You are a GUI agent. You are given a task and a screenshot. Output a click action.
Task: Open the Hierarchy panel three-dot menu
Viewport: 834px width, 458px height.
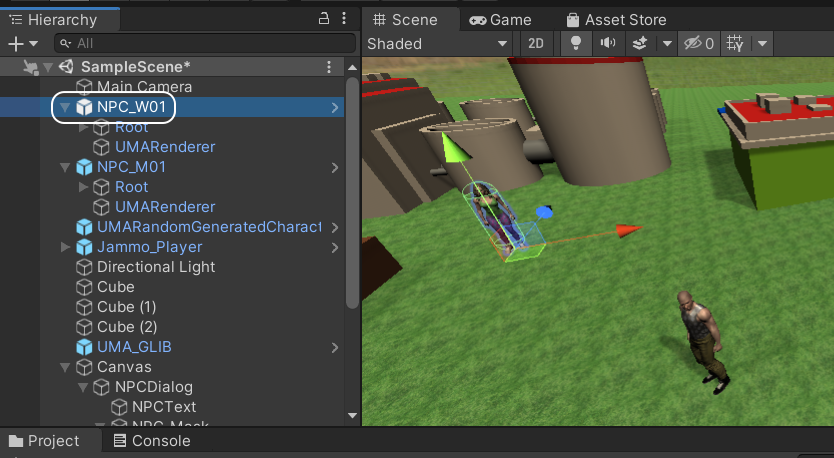[x=344, y=19]
